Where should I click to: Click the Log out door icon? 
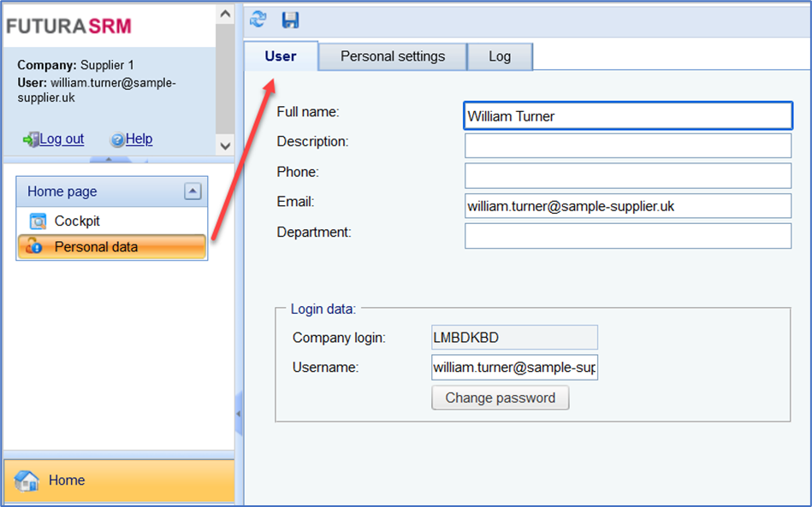coord(30,139)
